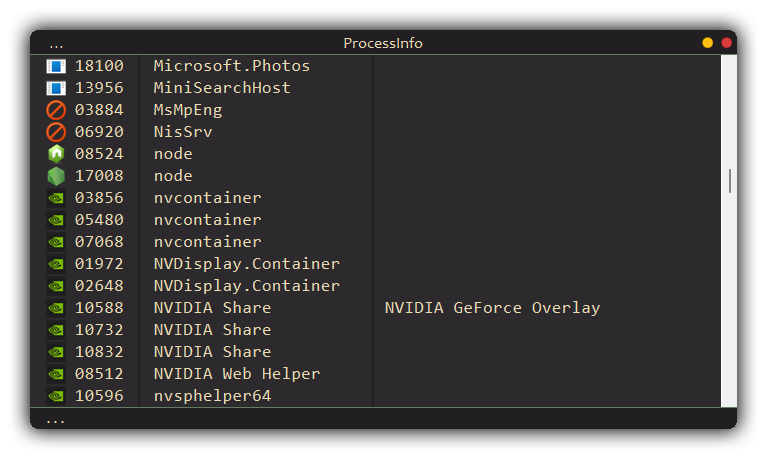Click the nvcontainer icon for PID 03856
767x459 pixels.
(x=56, y=198)
